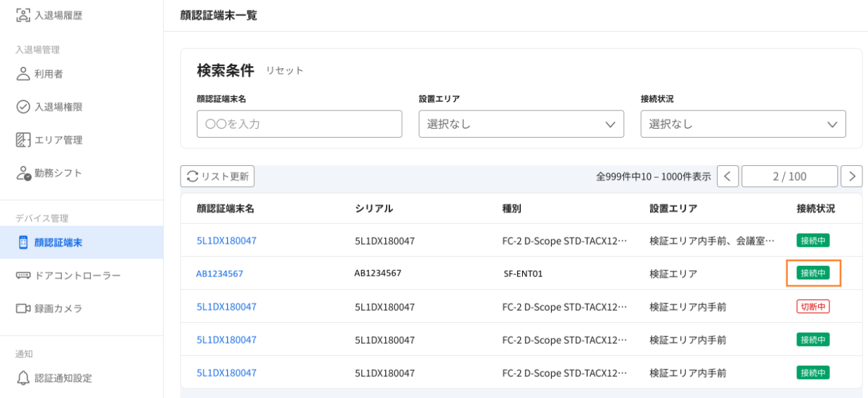Click the 顔認証端末 device icon
The height and width of the screenshot is (398, 868).
[23, 243]
